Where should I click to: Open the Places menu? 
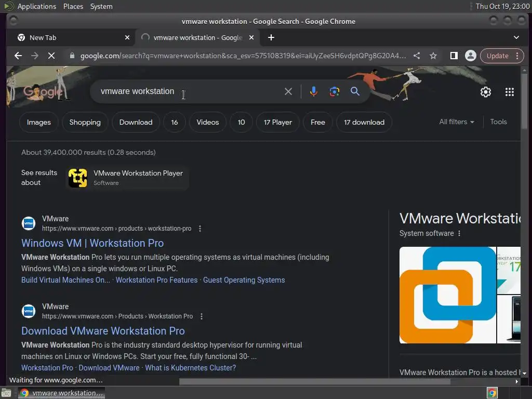pyautogui.click(x=73, y=6)
